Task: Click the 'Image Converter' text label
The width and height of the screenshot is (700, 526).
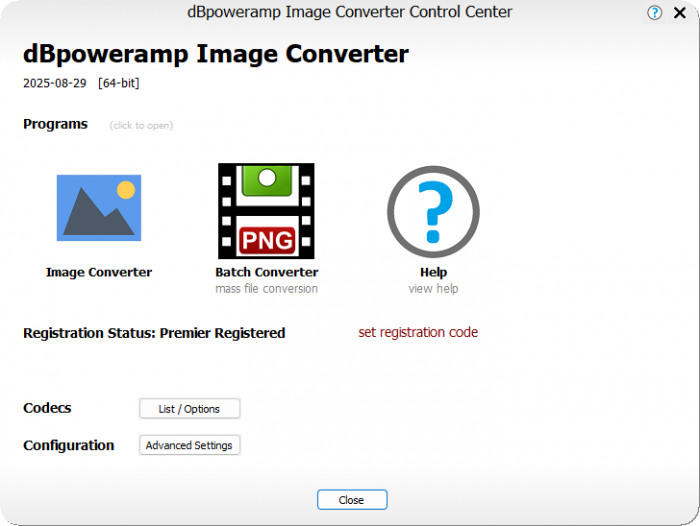Action: pos(99,272)
